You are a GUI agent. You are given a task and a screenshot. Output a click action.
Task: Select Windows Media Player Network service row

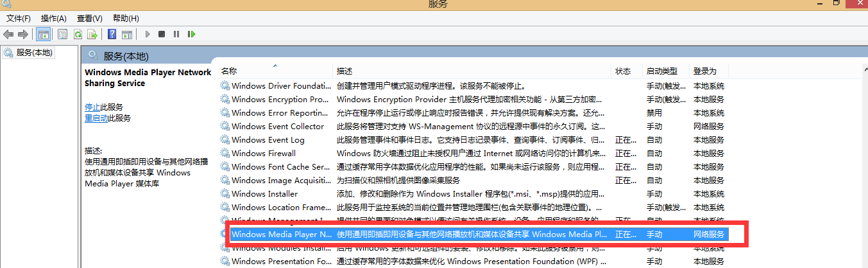(x=473, y=234)
